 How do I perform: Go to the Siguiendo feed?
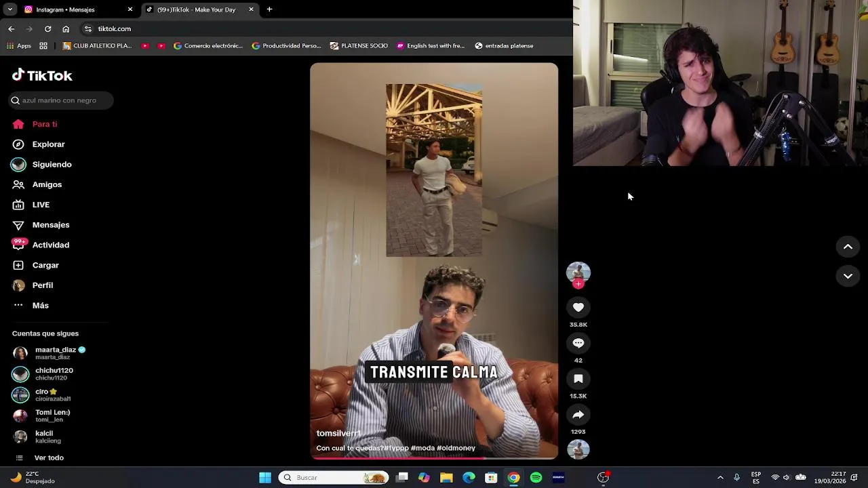tap(42, 165)
